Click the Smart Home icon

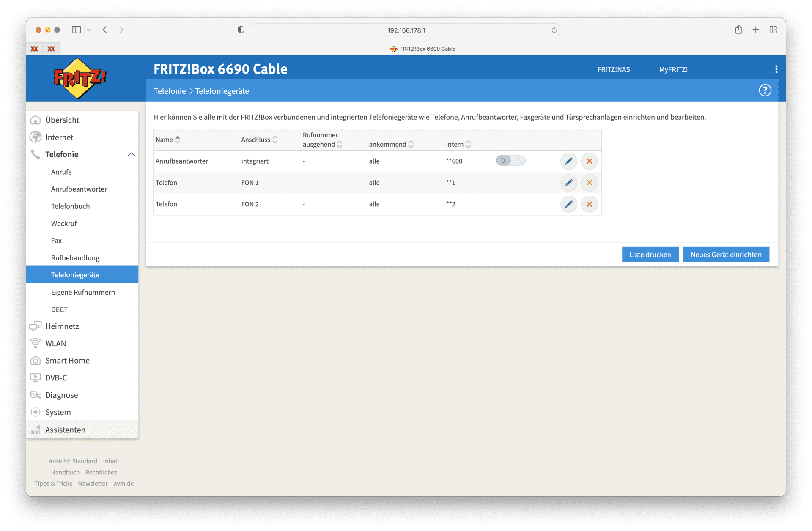tap(36, 361)
